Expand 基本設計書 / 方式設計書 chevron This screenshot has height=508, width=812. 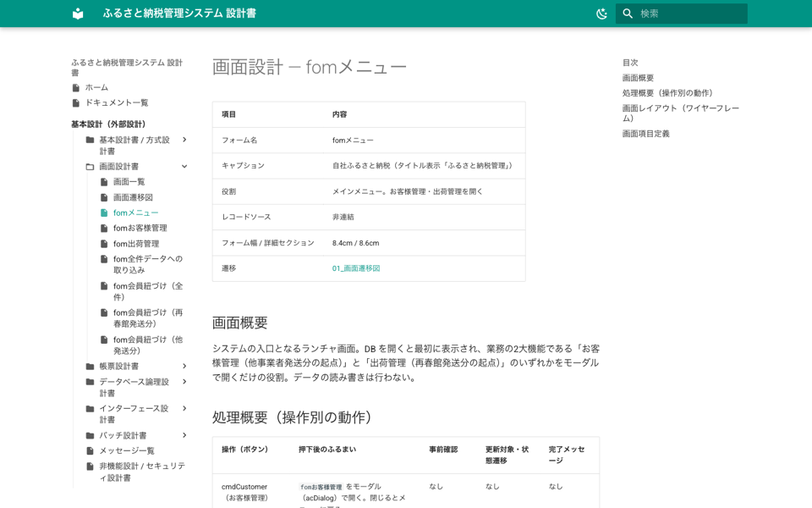(x=184, y=140)
